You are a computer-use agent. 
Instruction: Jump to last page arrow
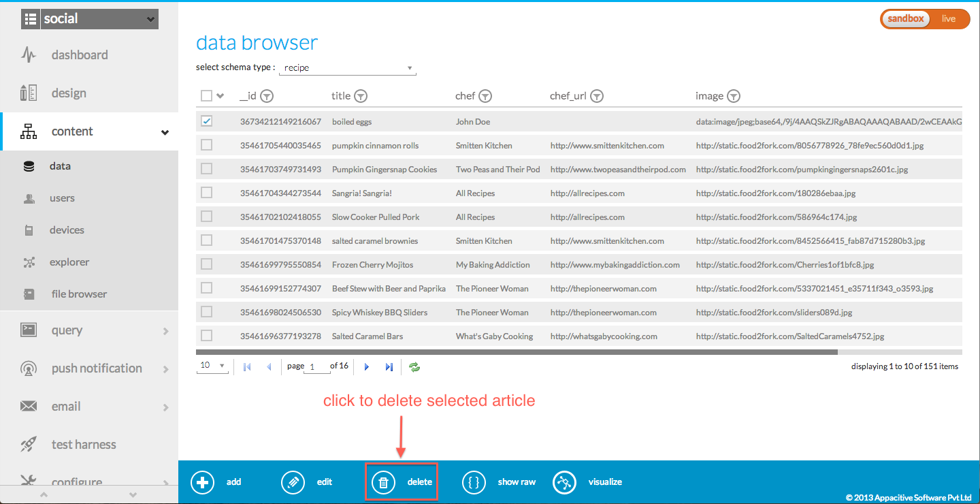(x=389, y=367)
